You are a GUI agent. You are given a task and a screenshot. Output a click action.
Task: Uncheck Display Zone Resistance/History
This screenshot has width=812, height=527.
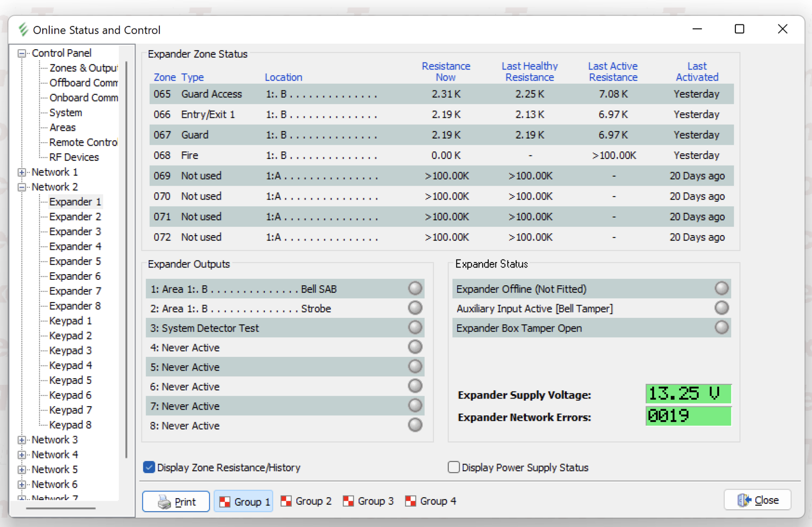coord(149,467)
